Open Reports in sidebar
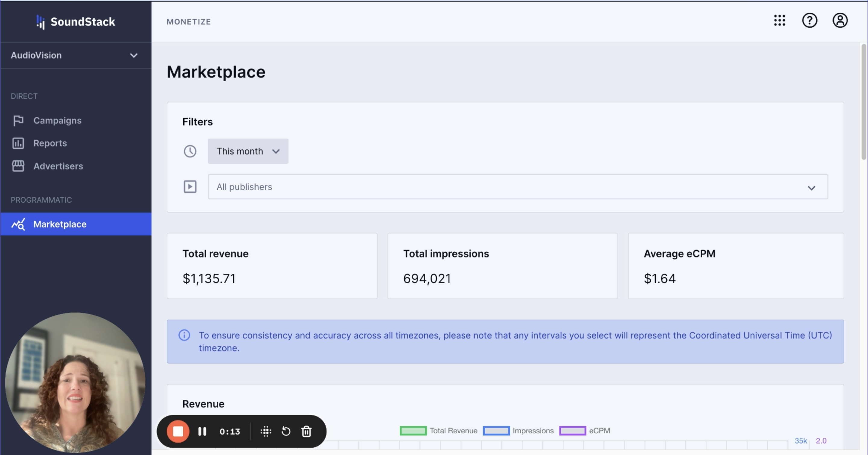Viewport: 868px width, 455px height. 50,143
